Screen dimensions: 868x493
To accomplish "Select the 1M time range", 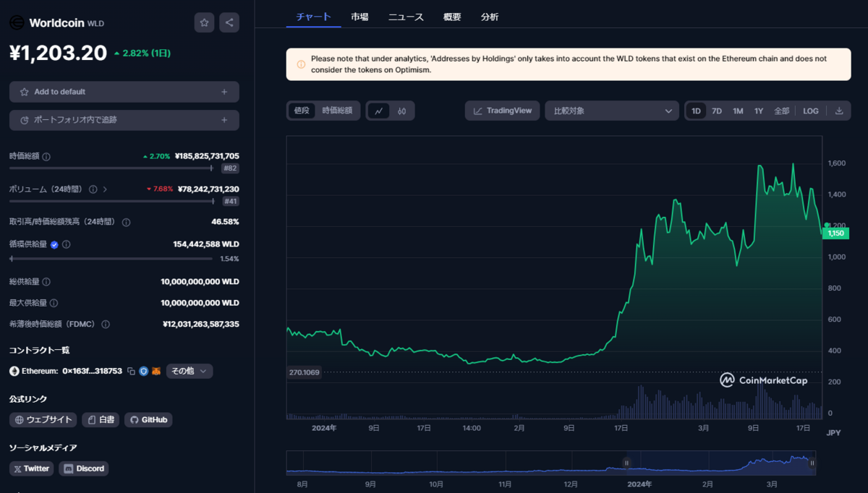I will (738, 111).
